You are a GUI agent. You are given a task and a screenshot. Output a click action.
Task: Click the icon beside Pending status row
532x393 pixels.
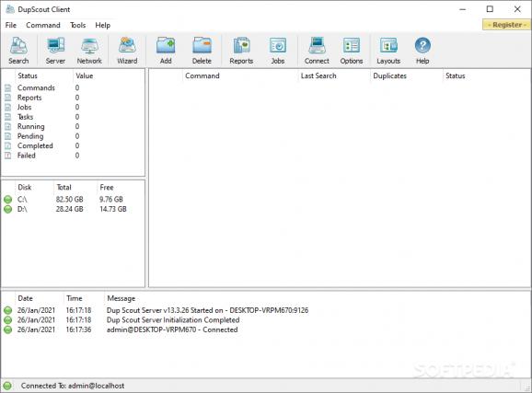(7, 136)
